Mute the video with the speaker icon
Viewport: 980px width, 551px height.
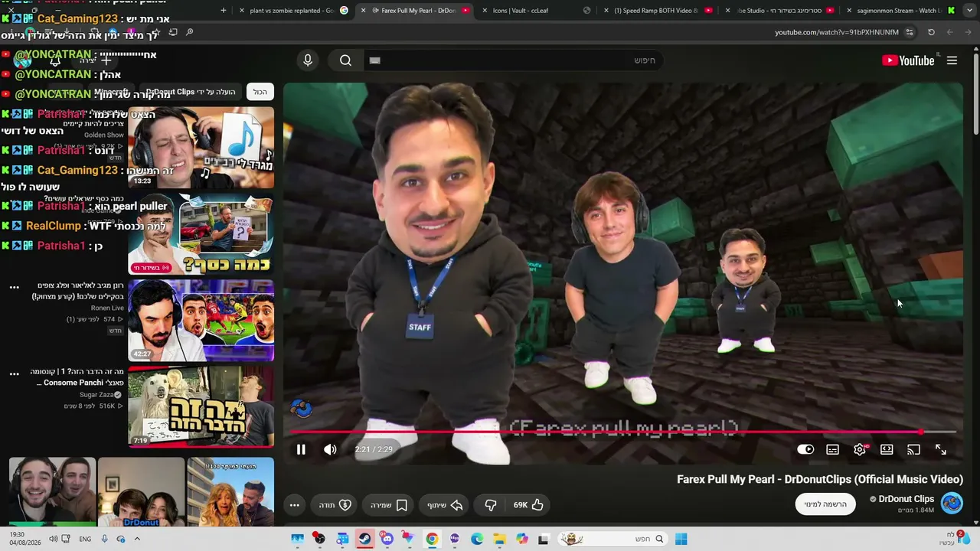tap(330, 450)
